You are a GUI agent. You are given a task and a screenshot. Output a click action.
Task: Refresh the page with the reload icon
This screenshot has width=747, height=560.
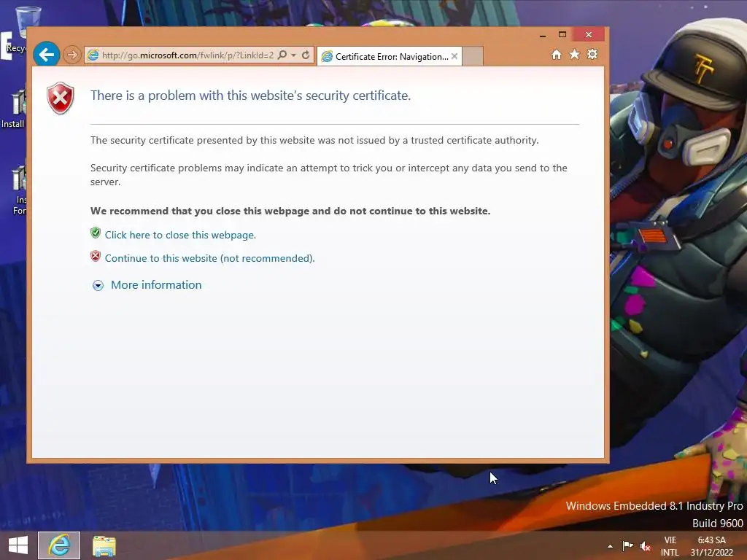306,55
